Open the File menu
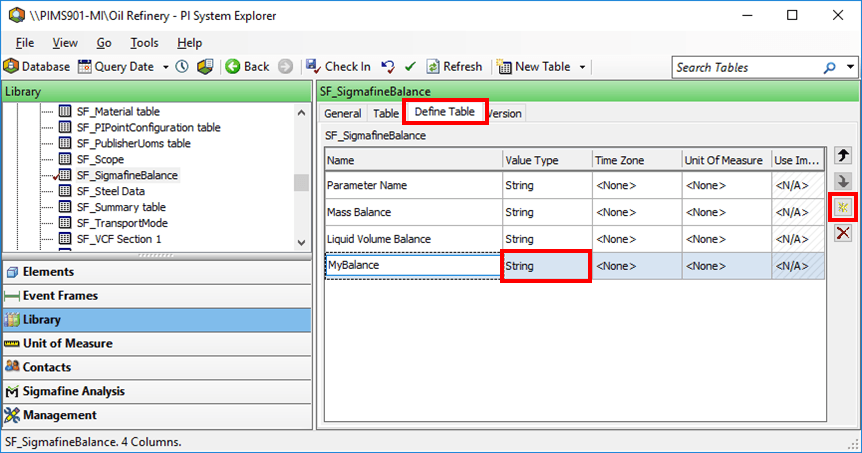The width and height of the screenshot is (862, 453). (x=25, y=43)
